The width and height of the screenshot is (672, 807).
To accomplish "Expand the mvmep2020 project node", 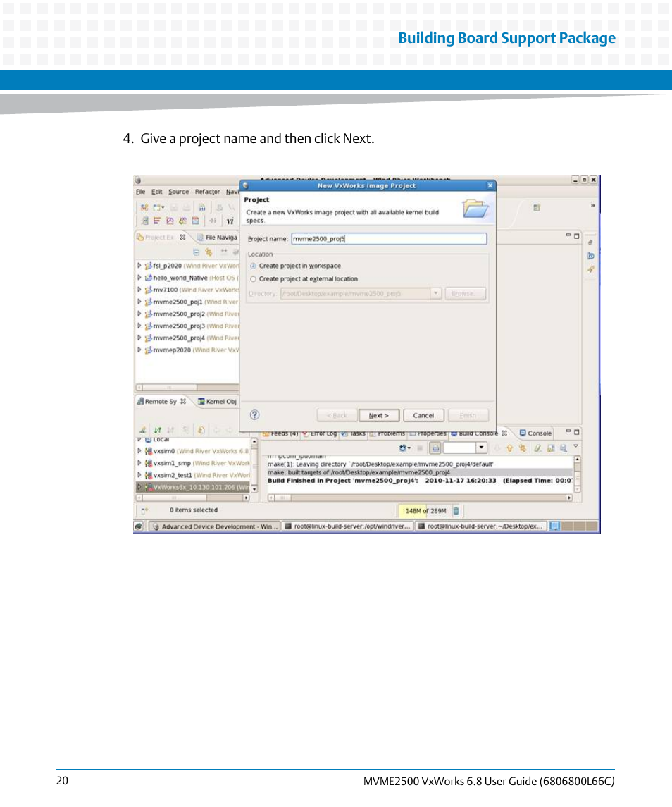I will point(139,350).
